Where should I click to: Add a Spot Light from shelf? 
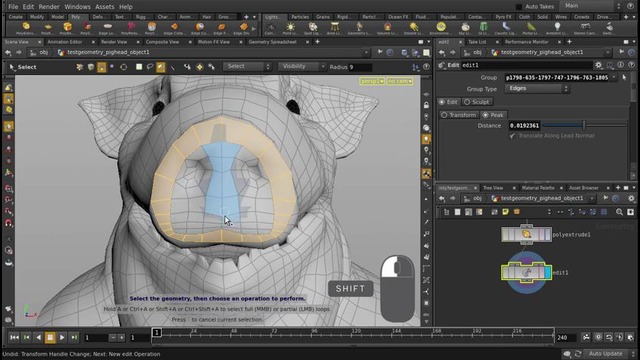(x=313, y=28)
